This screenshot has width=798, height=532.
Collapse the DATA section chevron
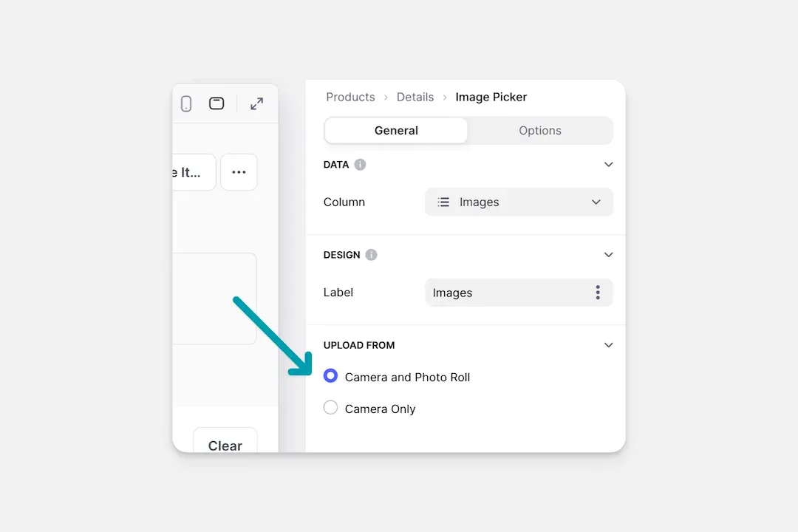tap(608, 165)
